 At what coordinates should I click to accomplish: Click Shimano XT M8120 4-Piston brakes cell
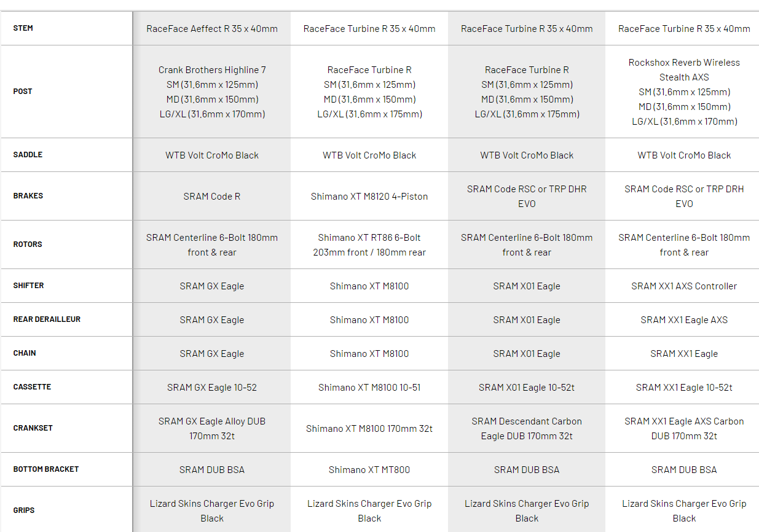[369, 197]
